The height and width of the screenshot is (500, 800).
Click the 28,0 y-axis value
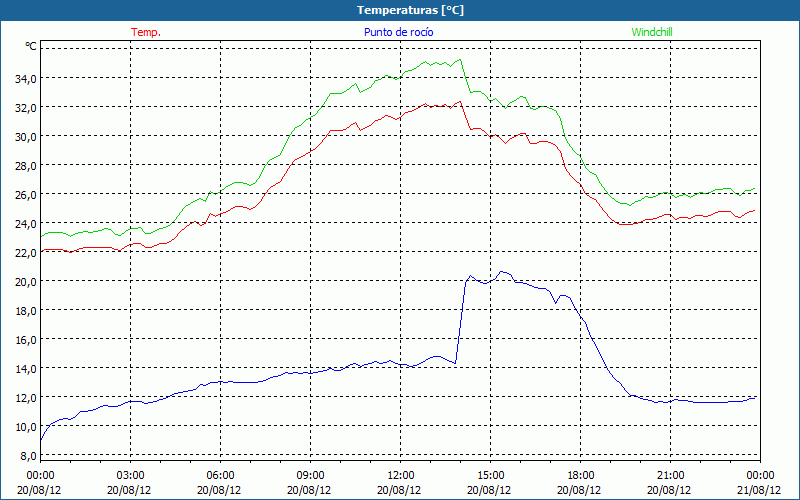click(x=25, y=165)
